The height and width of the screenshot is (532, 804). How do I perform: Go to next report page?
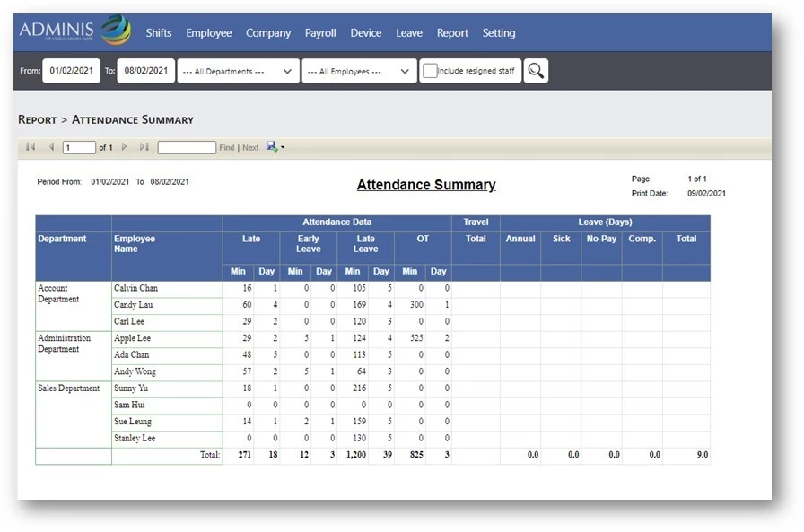(x=124, y=147)
